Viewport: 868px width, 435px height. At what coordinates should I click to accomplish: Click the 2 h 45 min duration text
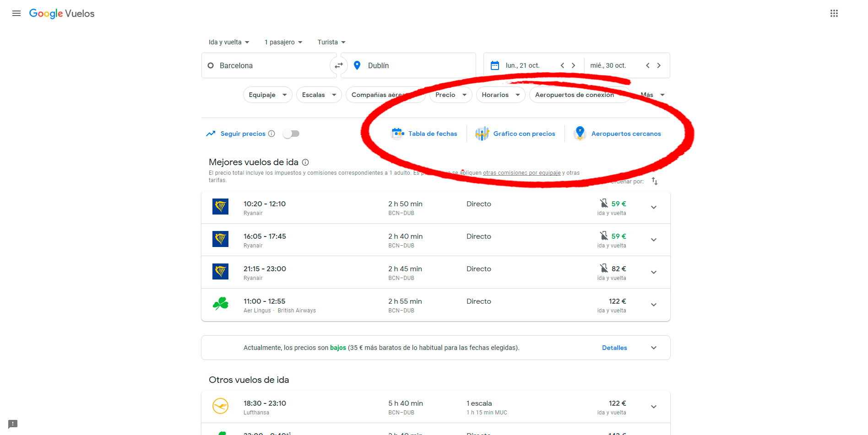[405, 269]
